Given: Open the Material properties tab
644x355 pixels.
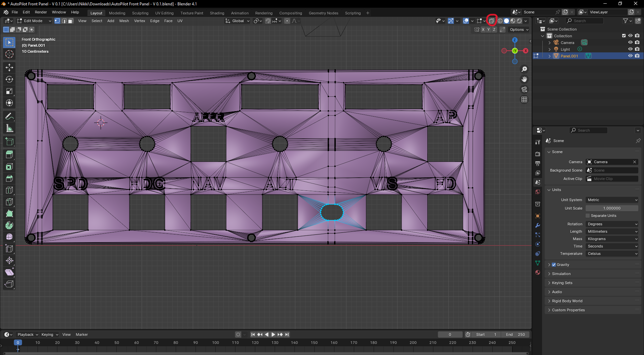Looking at the screenshot, I should click(538, 272).
